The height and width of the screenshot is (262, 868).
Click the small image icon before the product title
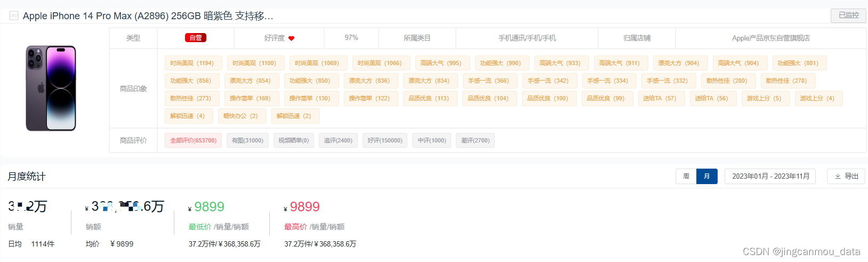14,16
